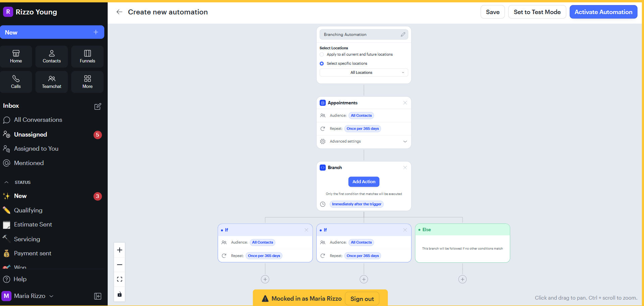Change Branch timing Immediately after the trigger

click(357, 204)
